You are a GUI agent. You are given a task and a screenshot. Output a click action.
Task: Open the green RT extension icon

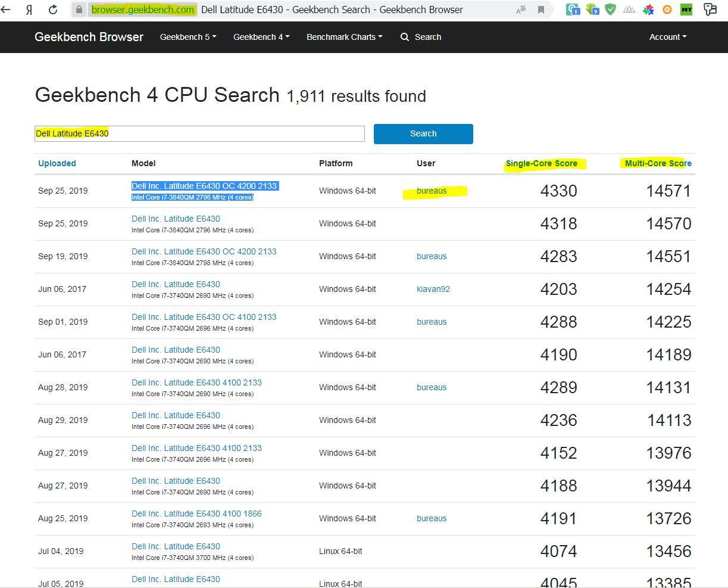pos(686,10)
